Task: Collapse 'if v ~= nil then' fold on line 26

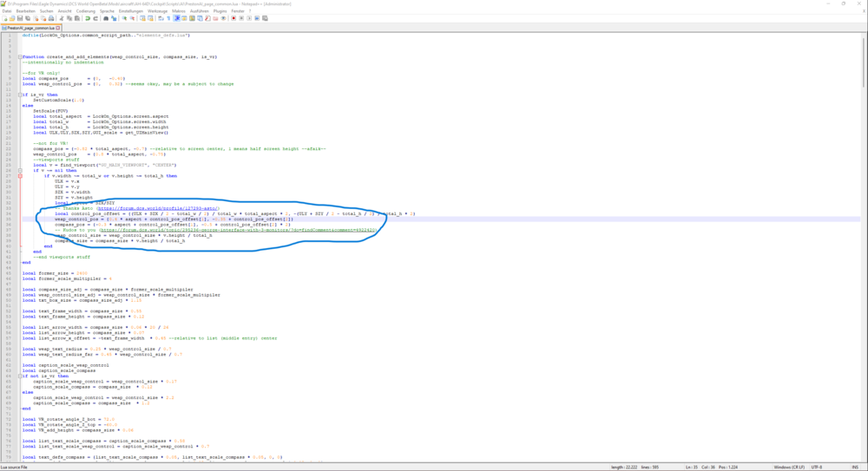Action: (20, 171)
